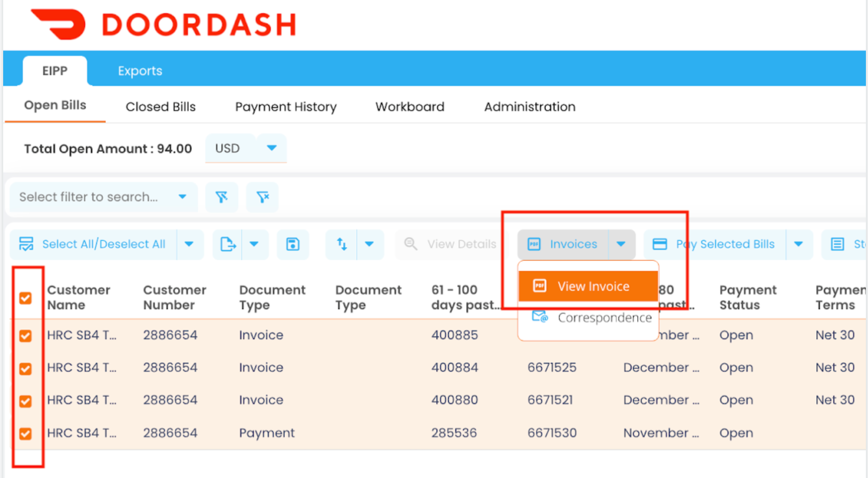Open the Pay Selected Bills dropdown arrow

click(x=798, y=244)
